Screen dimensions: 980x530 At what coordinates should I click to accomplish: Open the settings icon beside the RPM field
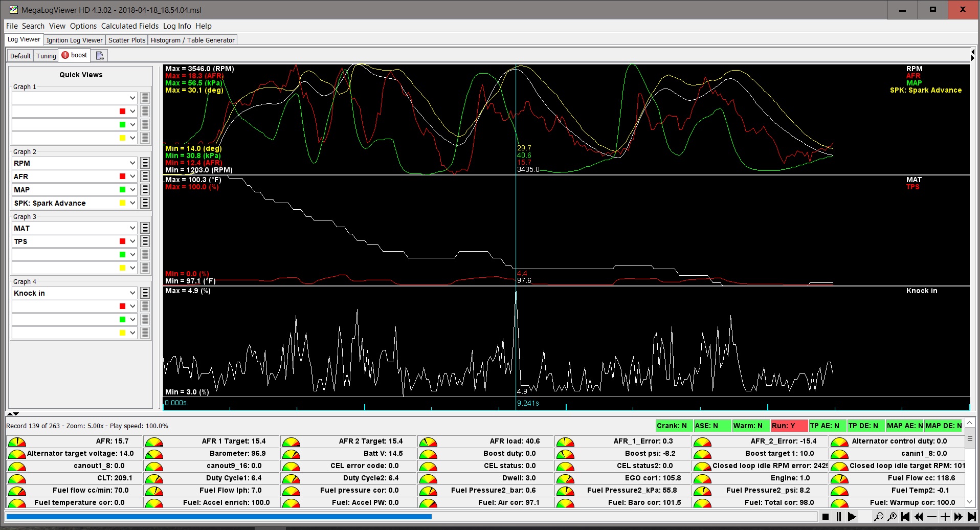click(x=145, y=163)
